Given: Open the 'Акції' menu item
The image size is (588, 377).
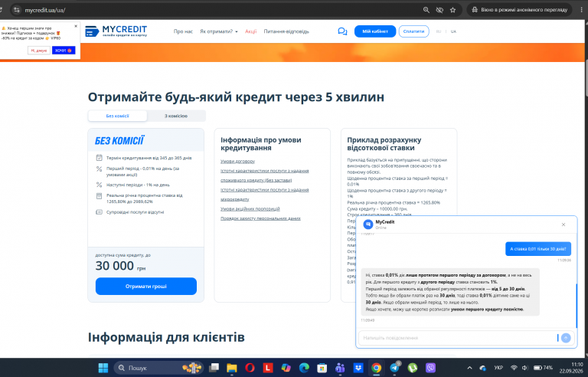Looking at the screenshot, I should (251, 31).
